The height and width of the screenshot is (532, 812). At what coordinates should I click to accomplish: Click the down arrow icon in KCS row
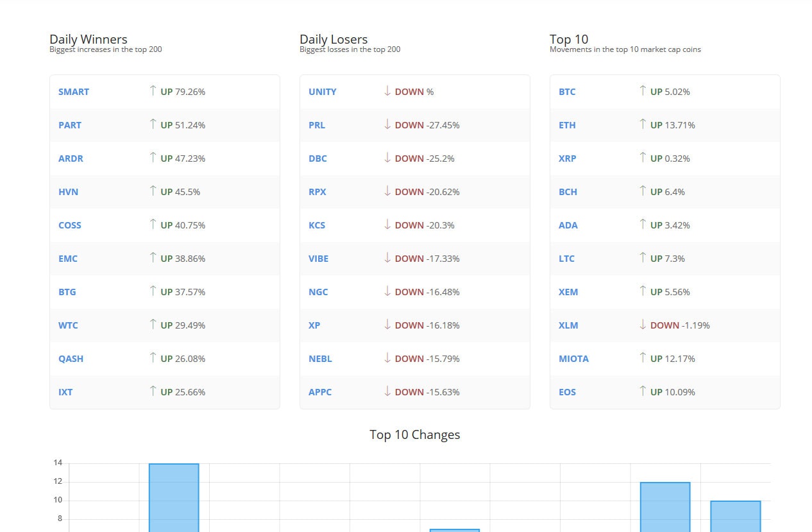387,224
